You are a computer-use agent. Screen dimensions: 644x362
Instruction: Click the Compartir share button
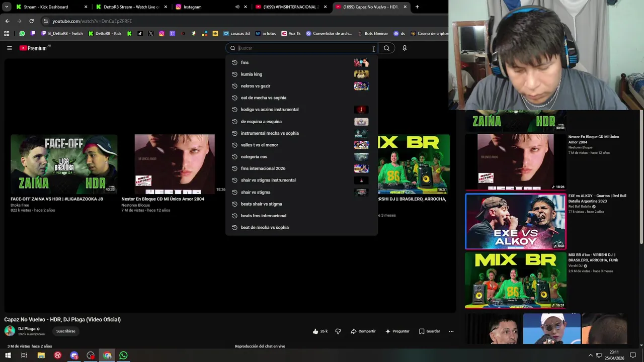click(x=363, y=331)
